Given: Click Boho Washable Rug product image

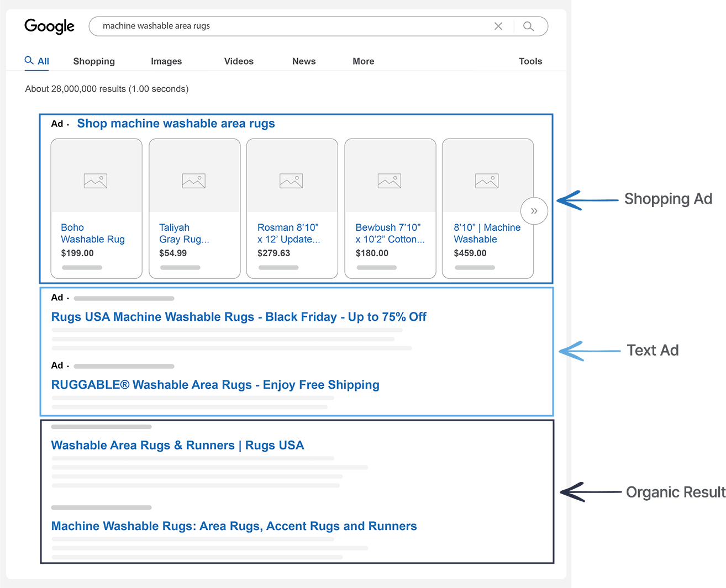Looking at the screenshot, I should [96, 176].
